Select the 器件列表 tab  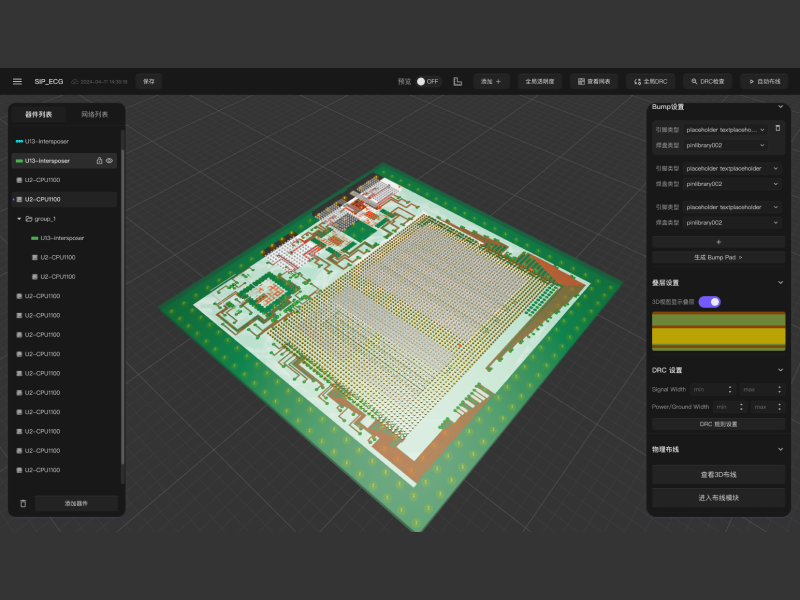tap(38, 115)
